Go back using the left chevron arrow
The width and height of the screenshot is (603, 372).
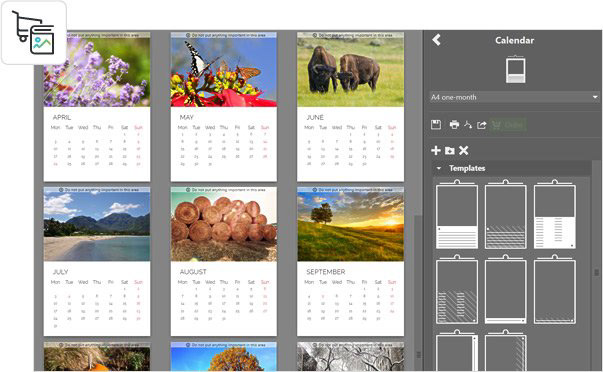[x=436, y=40]
